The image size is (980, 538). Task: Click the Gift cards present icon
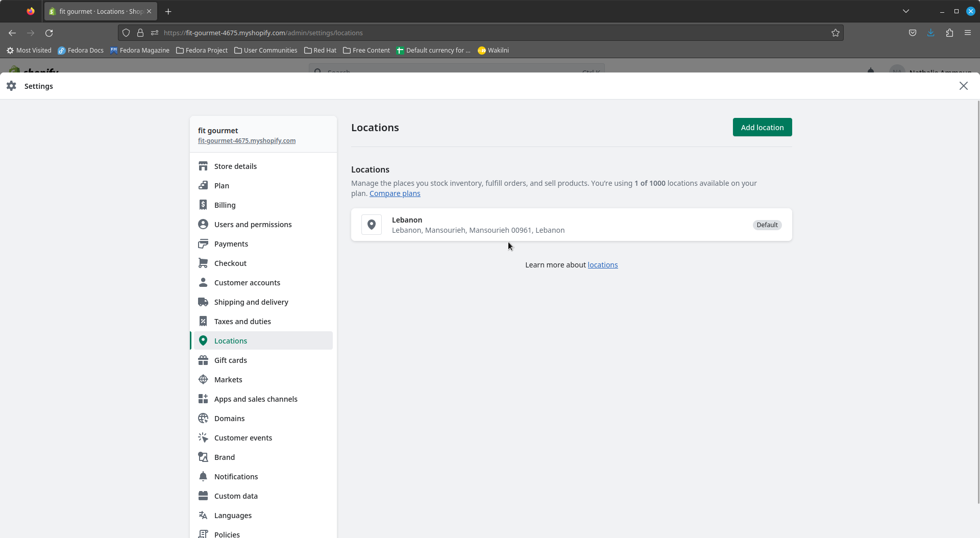coord(203,360)
